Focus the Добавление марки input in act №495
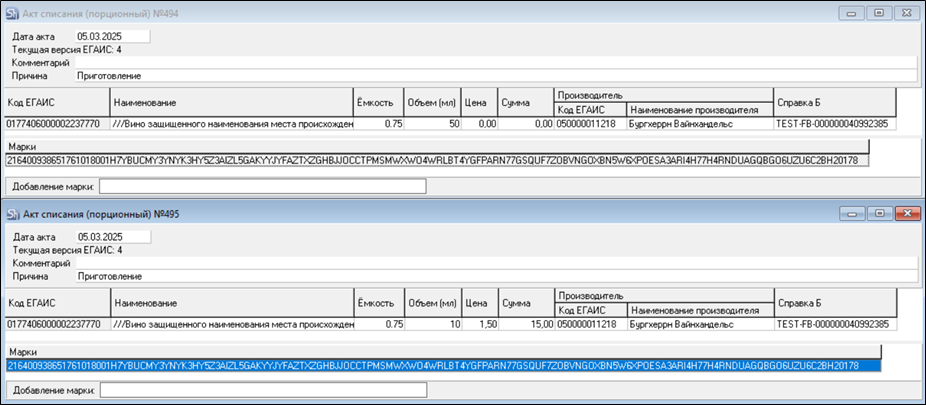 coord(262,389)
